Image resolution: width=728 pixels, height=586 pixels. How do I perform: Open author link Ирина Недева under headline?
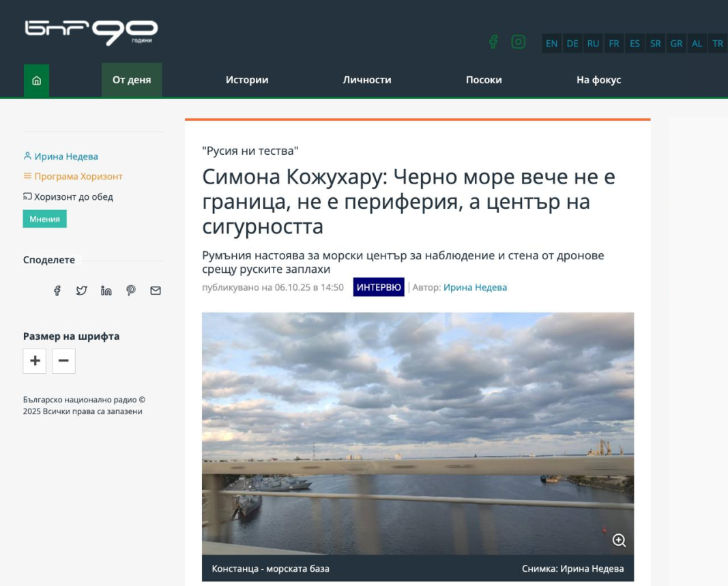(x=475, y=287)
